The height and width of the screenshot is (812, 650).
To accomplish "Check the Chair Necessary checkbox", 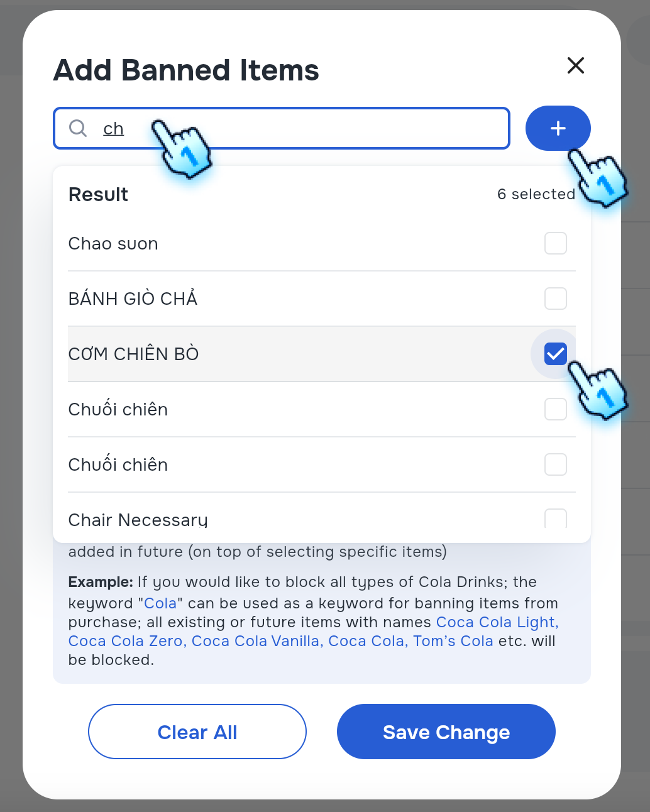I will [x=556, y=518].
